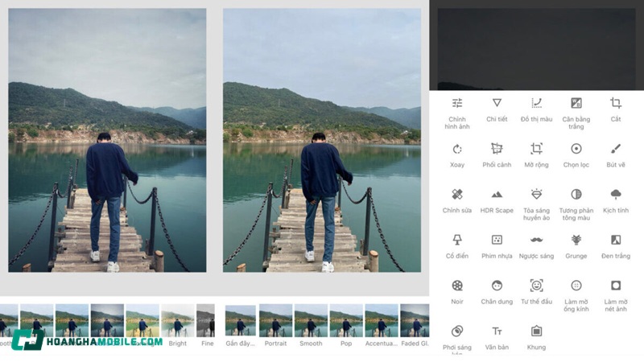The height and width of the screenshot is (362, 644).
Task: Choose the Kịch tính drama filter
Action: [615, 200]
